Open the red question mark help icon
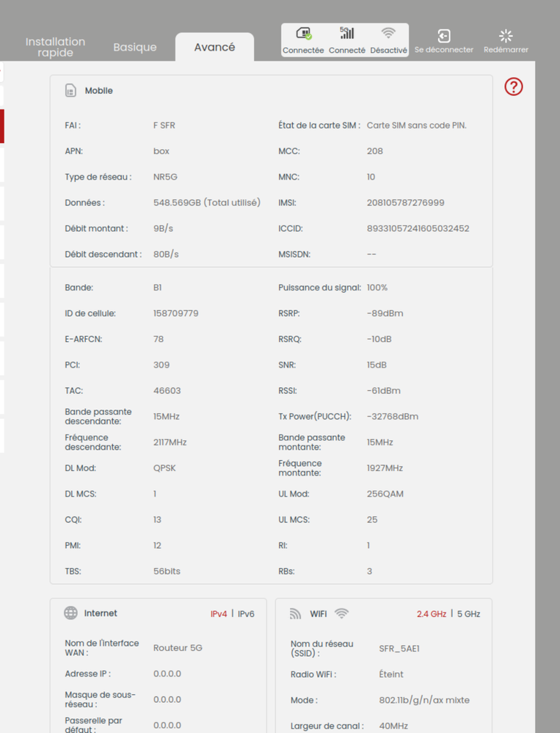560x733 pixels. (x=513, y=87)
